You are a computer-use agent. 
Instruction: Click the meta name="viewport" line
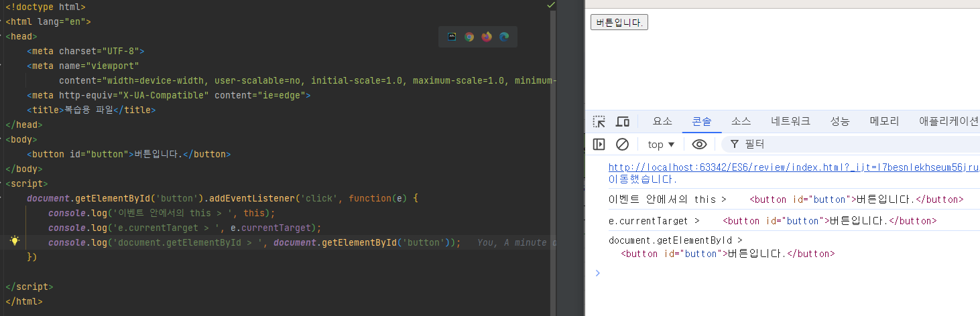pyautogui.click(x=82, y=66)
